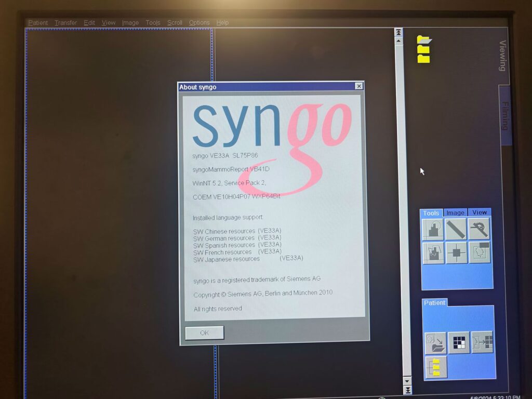Click the 'Installed language support' heading
Viewport: 532px width, 399px height.
[228, 218]
